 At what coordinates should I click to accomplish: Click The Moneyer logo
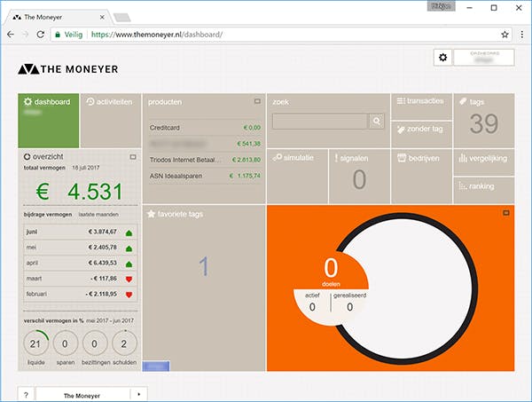click(68, 69)
